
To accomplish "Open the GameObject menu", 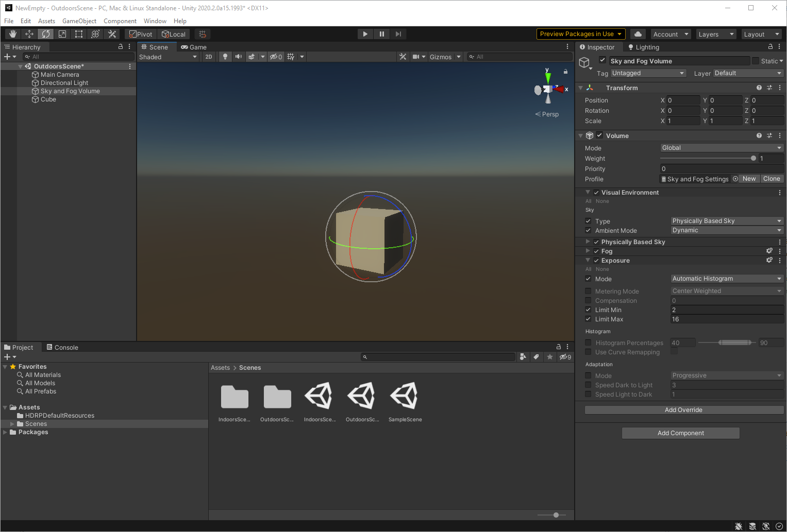I will coord(79,21).
